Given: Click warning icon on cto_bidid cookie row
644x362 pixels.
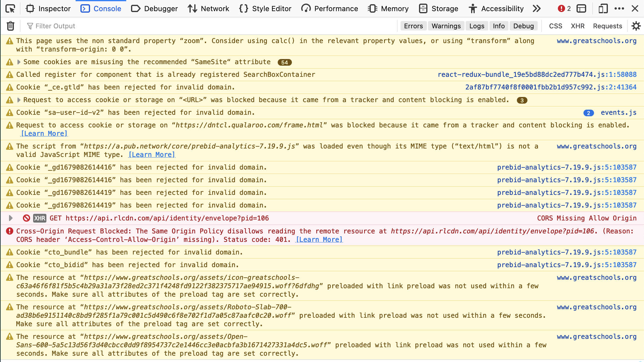Looking at the screenshot, I should tap(10, 265).
